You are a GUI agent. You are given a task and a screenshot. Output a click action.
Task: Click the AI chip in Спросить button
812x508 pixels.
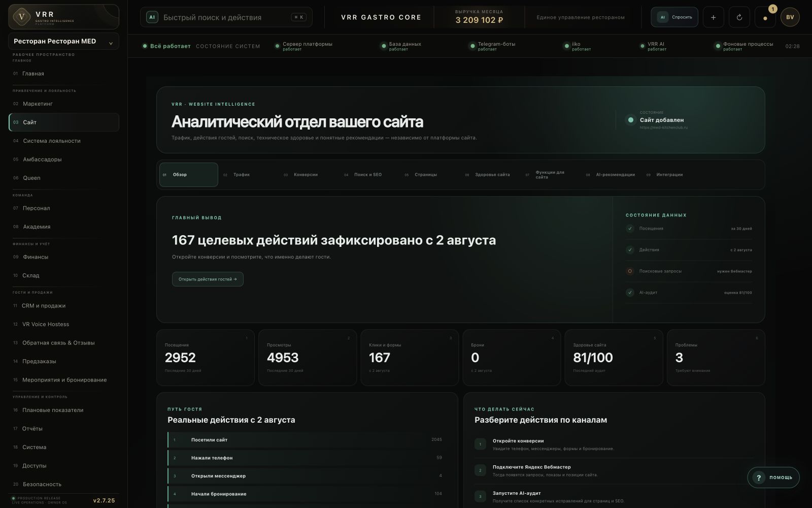click(x=662, y=17)
